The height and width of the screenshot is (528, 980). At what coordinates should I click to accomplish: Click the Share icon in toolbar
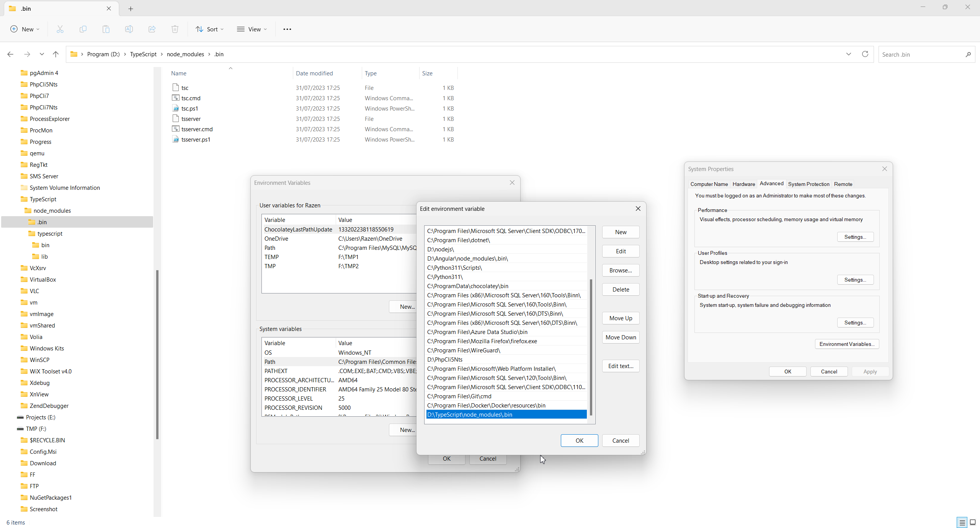pos(152,29)
